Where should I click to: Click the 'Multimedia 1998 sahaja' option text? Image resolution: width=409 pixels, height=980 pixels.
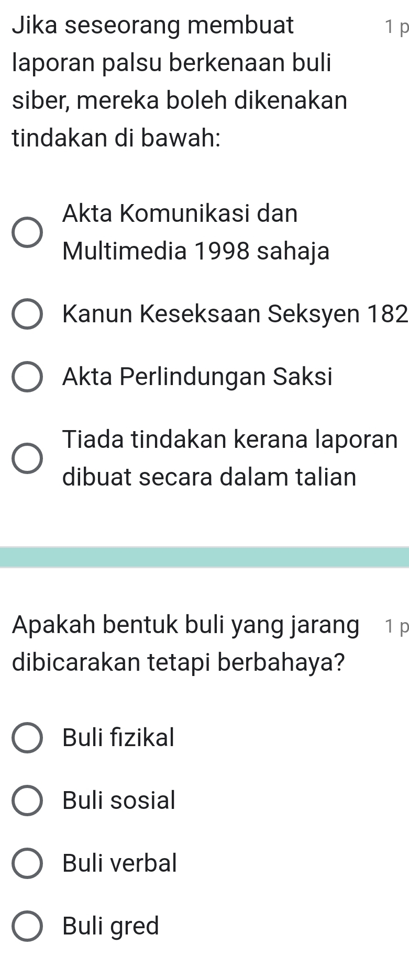(x=196, y=252)
